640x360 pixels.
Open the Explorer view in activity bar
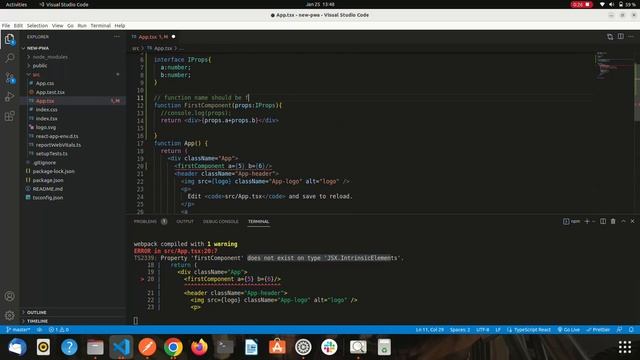click(x=9, y=39)
